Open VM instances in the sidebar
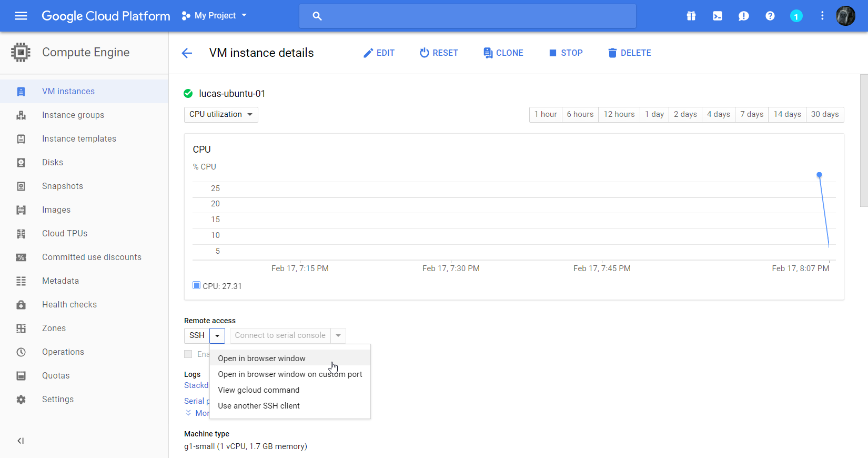This screenshot has height=458, width=868. [84, 91]
